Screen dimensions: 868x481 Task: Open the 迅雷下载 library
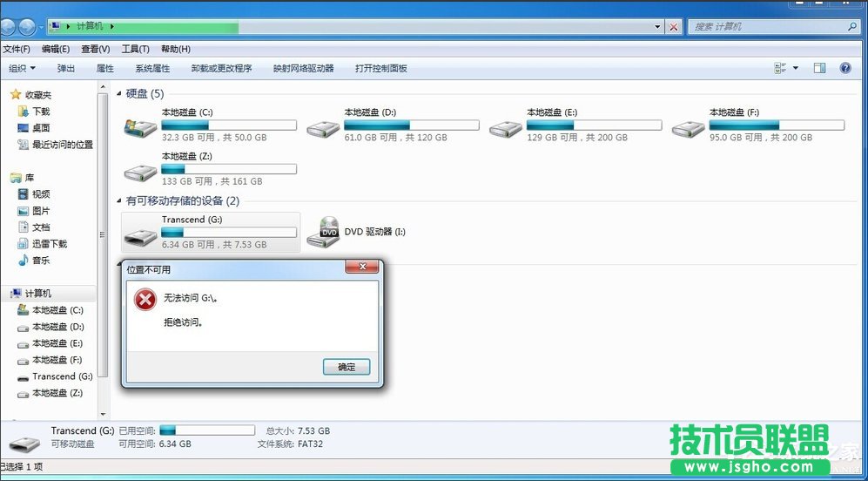point(50,244)
